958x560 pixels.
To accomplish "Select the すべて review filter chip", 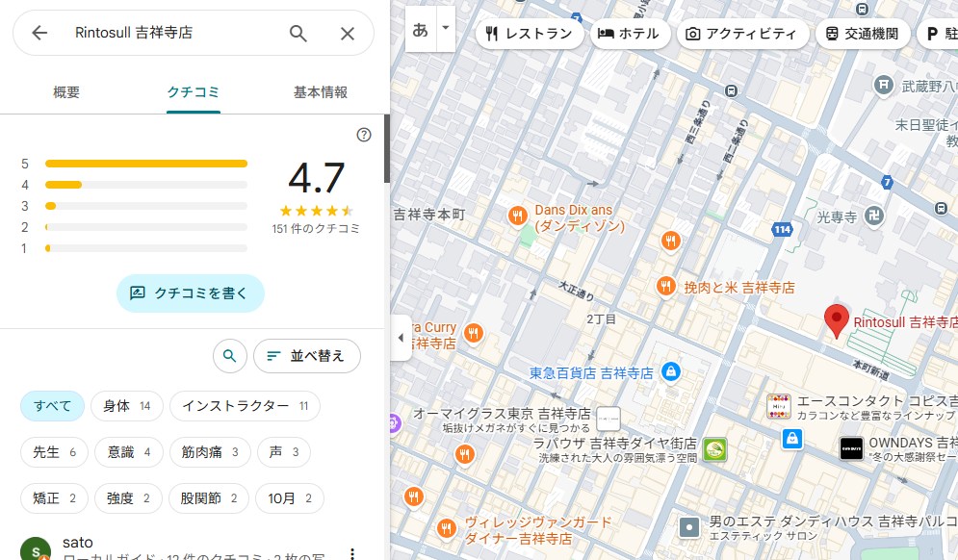I will 53,406.
